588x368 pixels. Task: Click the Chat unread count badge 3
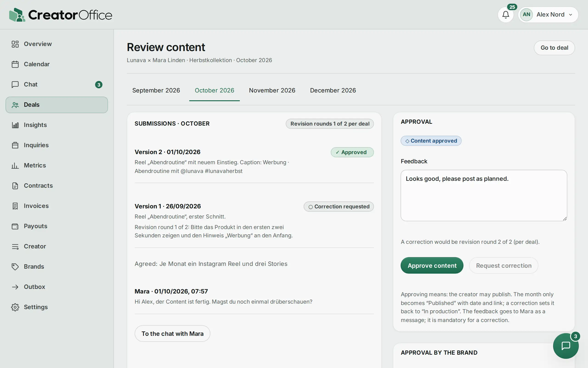[99, 85]
